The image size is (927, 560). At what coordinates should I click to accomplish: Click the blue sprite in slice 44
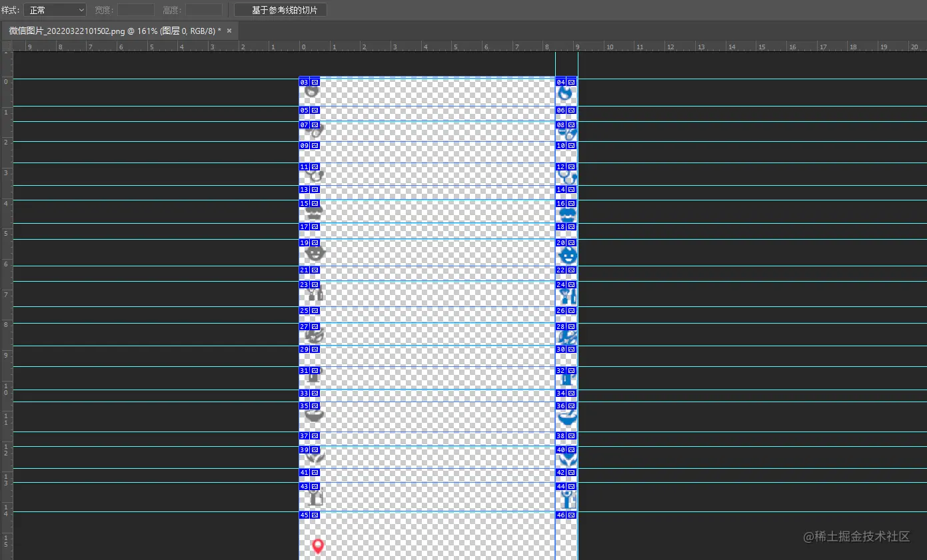pyautogui.click(x=568, y=499)
